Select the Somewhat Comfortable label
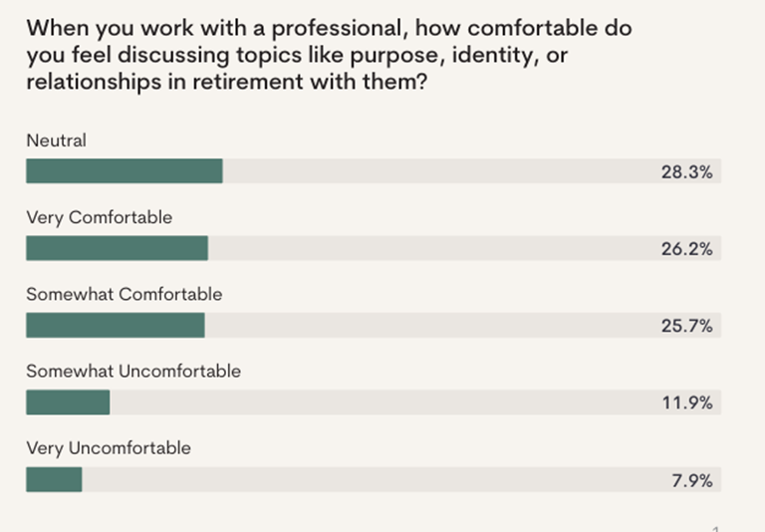The image size is (765, 532). 124,294
